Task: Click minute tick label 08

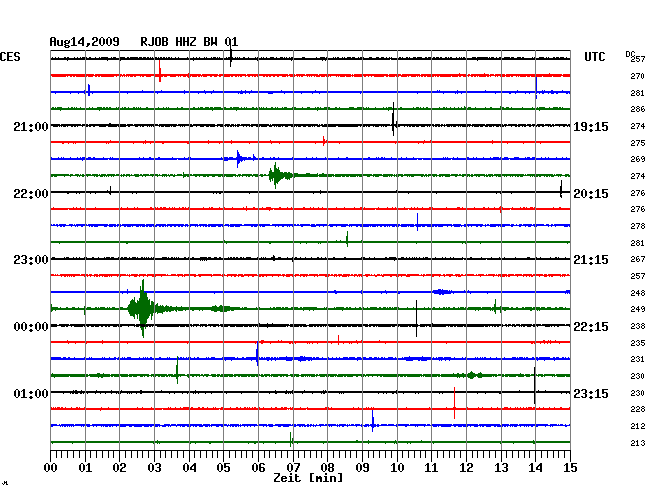Action: point(327,467)
